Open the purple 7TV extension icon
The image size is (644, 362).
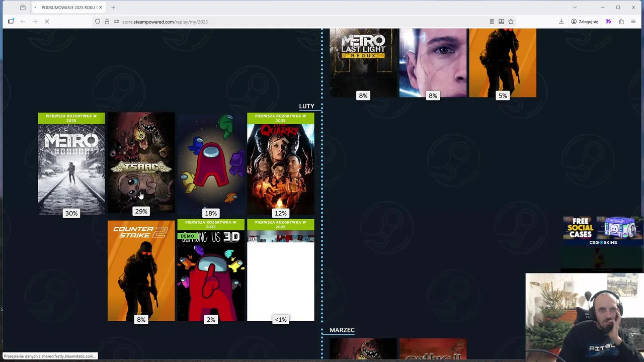click(608, 22)
